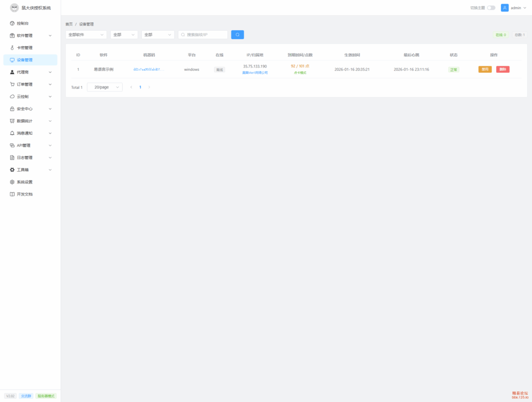Click the shopping cart icon for 订单管理
The height and width of the screenshot is (402, 532).
pos(12,84)
